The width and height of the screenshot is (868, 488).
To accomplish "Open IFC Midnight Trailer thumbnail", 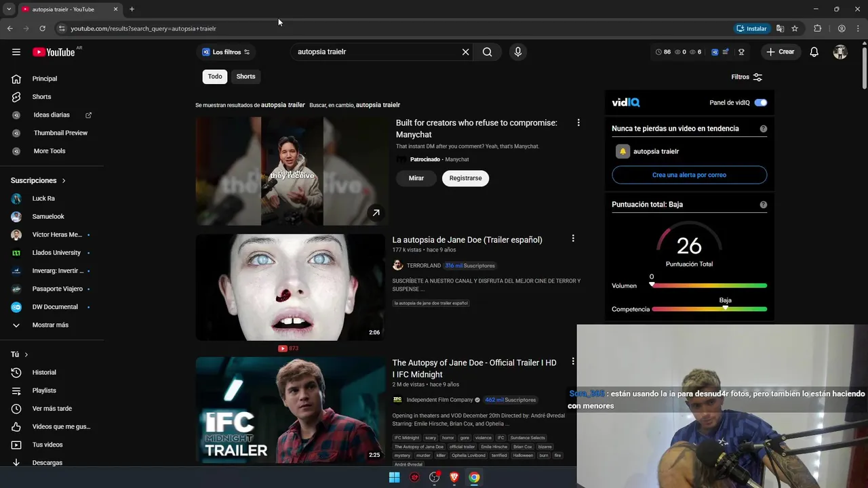I will click(290, 410).
